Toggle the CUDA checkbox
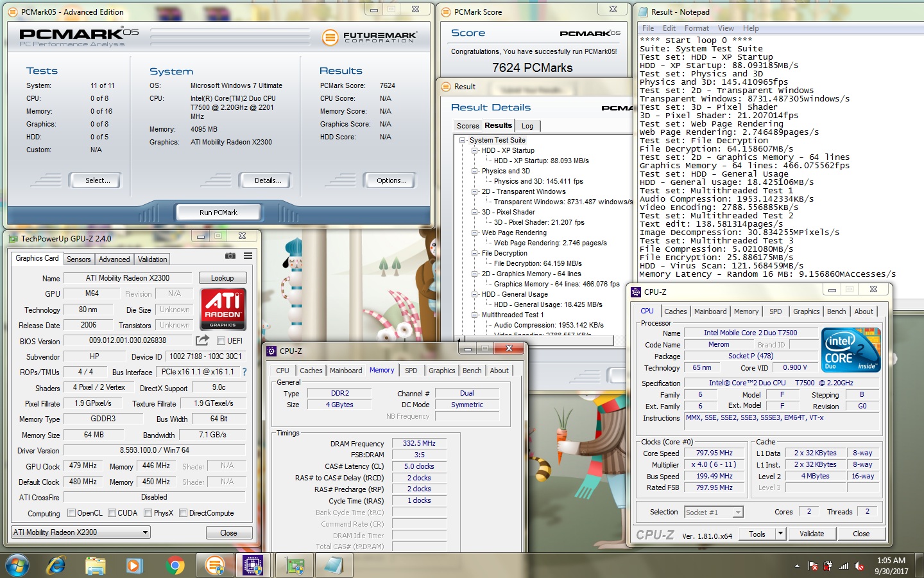The image size is (924, 578). pyautogui.click(x=112, y=512)
